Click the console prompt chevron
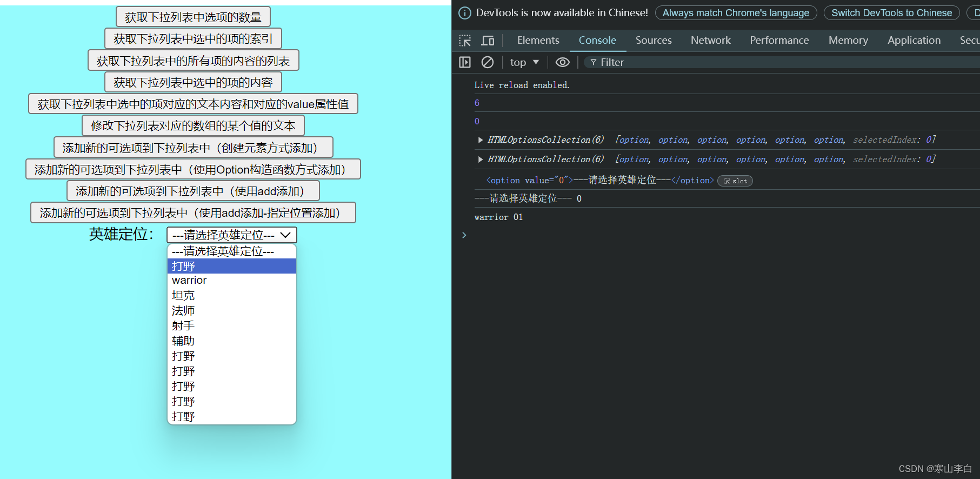Image resolution: width=980 pixels, height=479 pixels. click(x=464, y=235)
